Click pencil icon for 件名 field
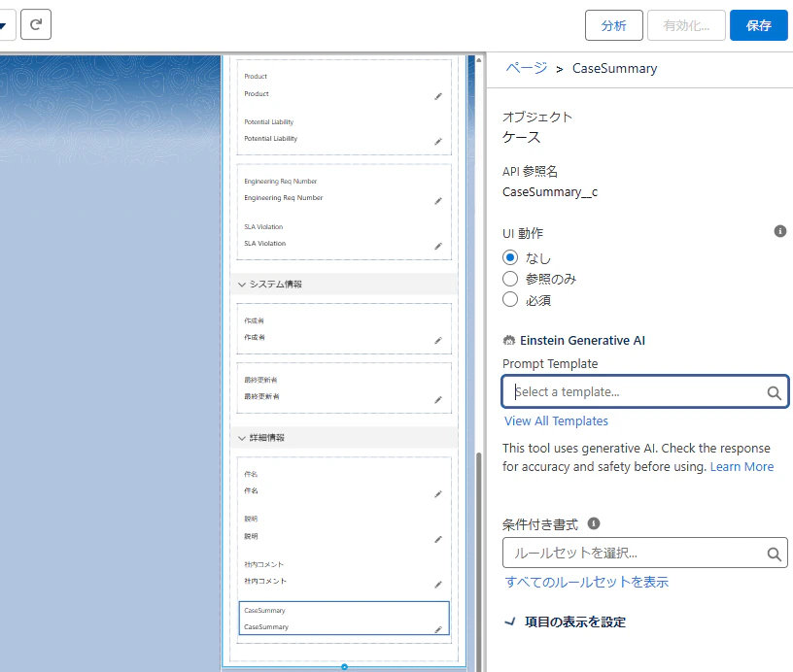This screenshot has width=793, height=672. coord(438,494)
